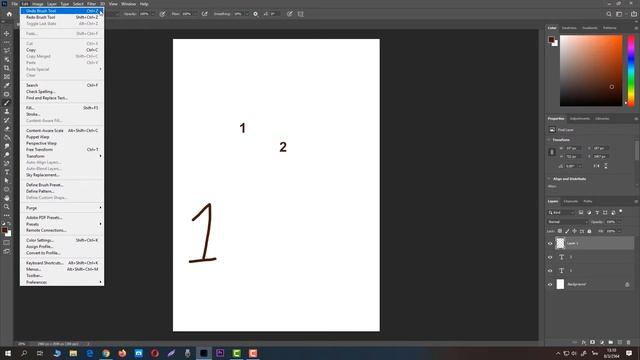
Task: Open the layer blend mode Normal dropdown
Action: [x=567, y=222]
